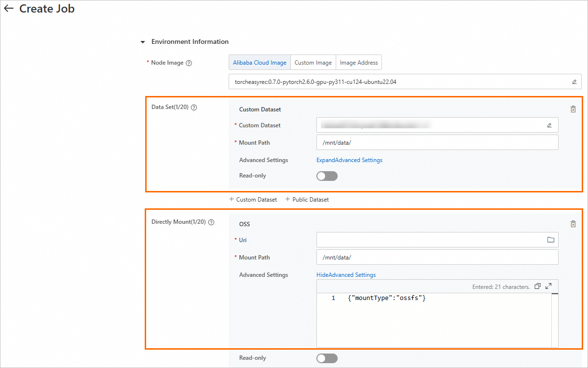Open help icon next to Data Set(1/20)
Image resolution: width=588 pixels, height=368 pixels.
[194, 108]
